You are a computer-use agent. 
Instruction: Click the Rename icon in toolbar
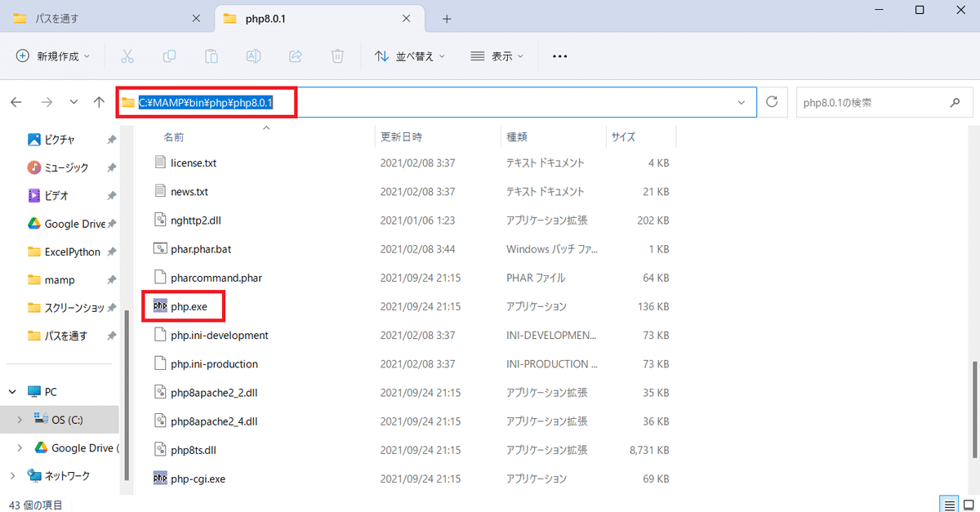pos(254,56)
